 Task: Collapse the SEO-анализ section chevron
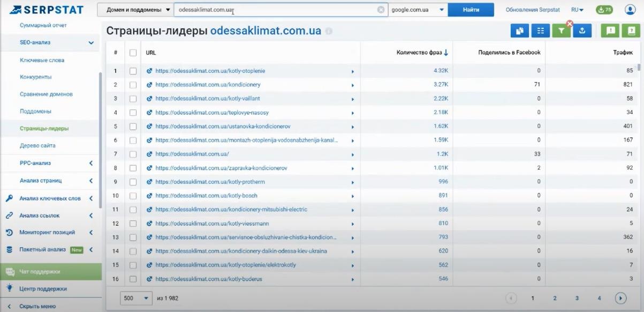pyautogui.click(x=91, y=43)
